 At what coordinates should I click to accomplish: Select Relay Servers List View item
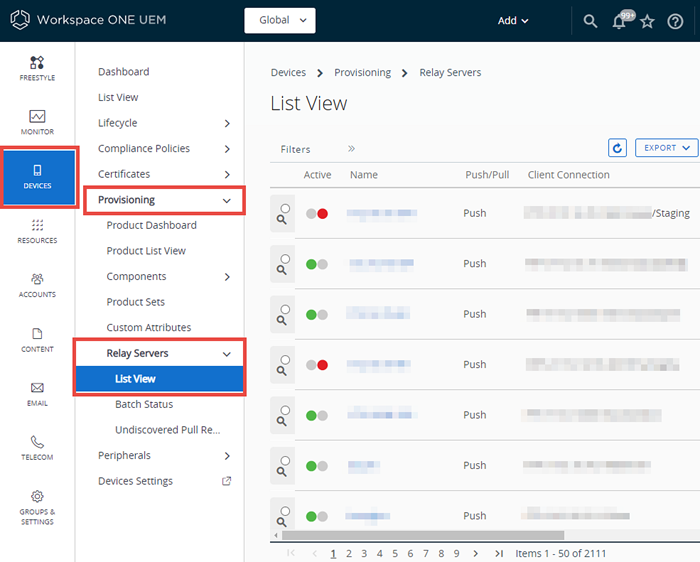[x=159, y=379]
